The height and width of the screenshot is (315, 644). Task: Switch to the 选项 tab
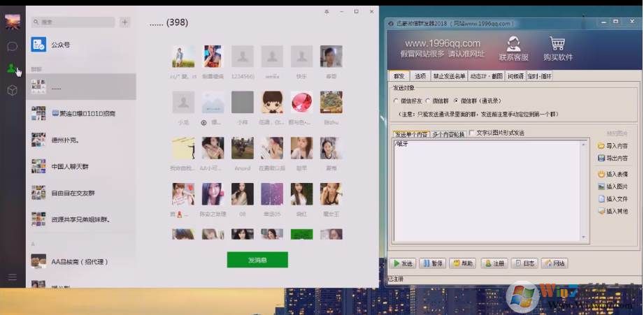[x=420, y=76]
